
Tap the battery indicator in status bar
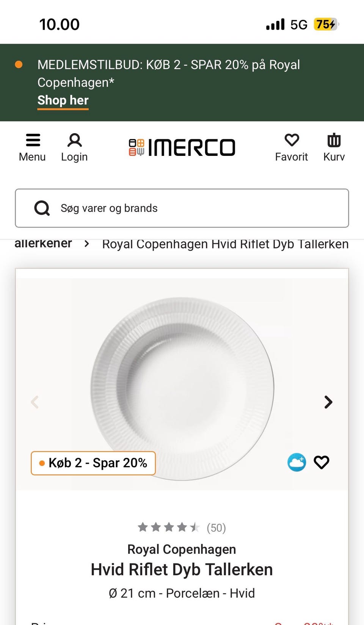[325, 25]
